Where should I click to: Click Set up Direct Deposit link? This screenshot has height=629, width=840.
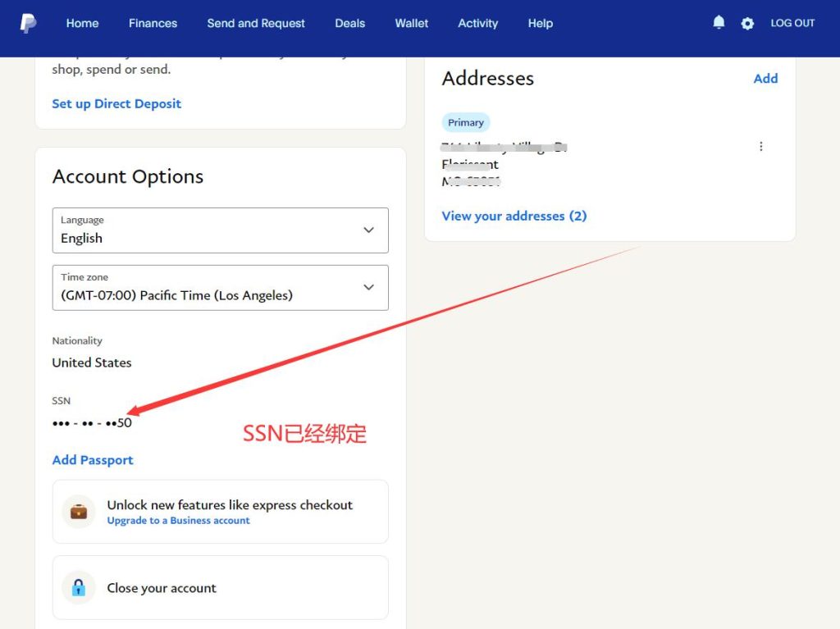click(x=116, y=103)
